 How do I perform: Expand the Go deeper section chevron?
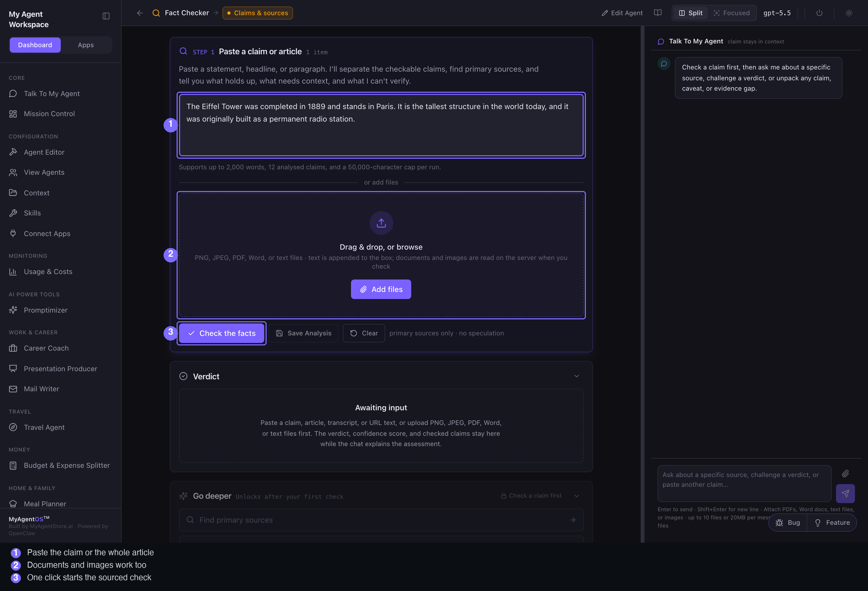click(576, 496)
